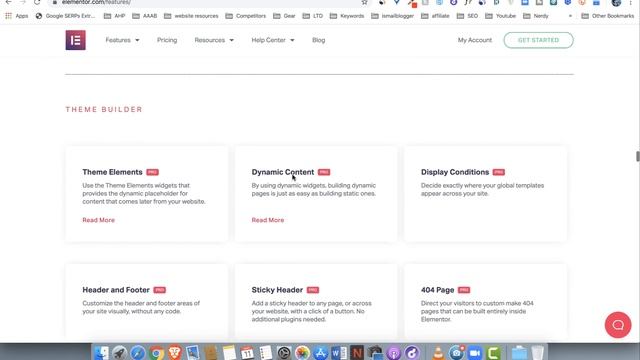Screen dimensions: 640x360
Task: Show hidden bookmarks overflow chevron
Action: point(570,16)
